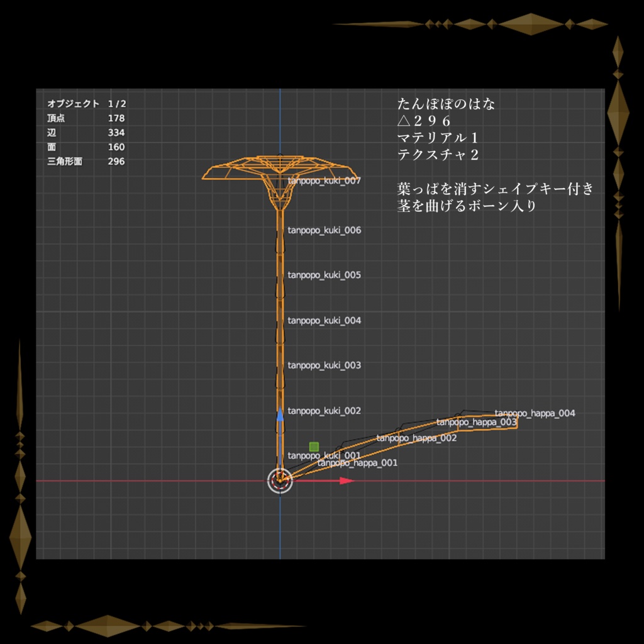Click the 三角形面 296 triangle count row
The width and height of the screenshot is (644, 644).
[x=86, y=161]
